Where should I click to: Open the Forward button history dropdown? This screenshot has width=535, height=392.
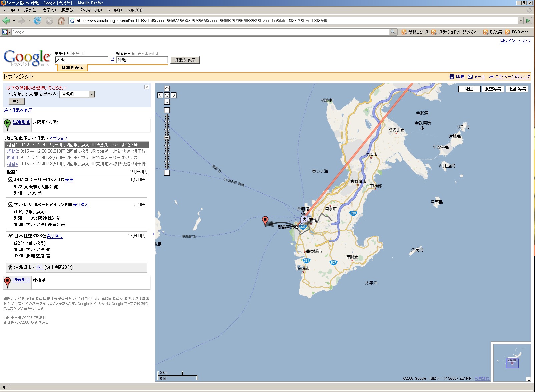[29, 21]
